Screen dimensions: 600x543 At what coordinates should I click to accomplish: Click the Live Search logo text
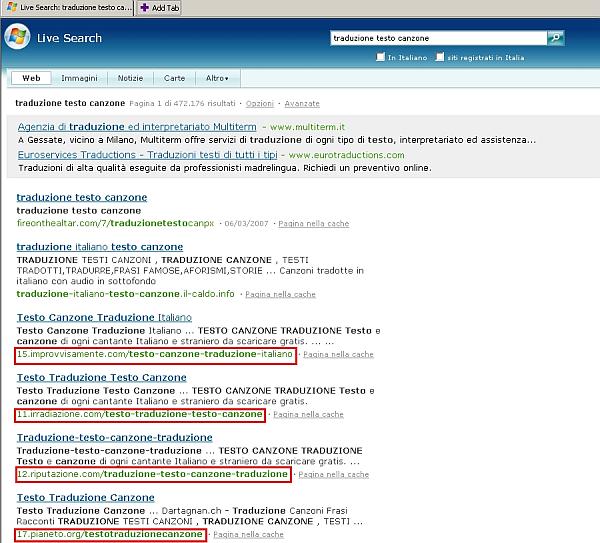tap(69, 38)
